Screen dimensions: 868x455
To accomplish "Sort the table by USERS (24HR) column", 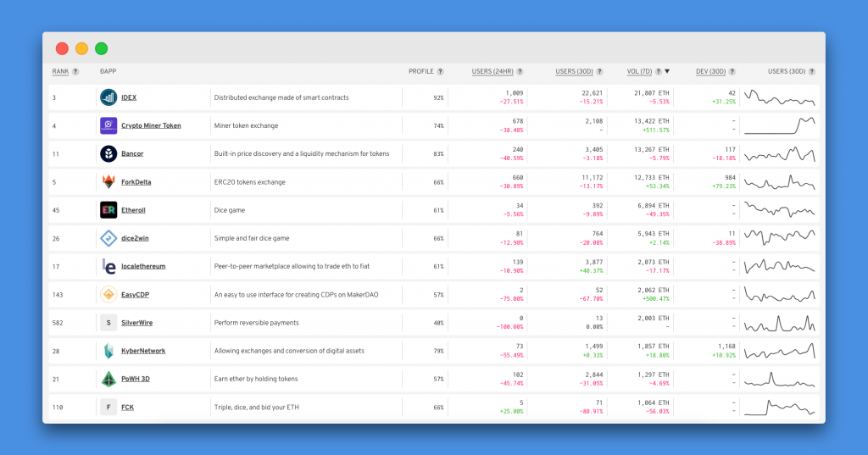I will tap(492, 71).
